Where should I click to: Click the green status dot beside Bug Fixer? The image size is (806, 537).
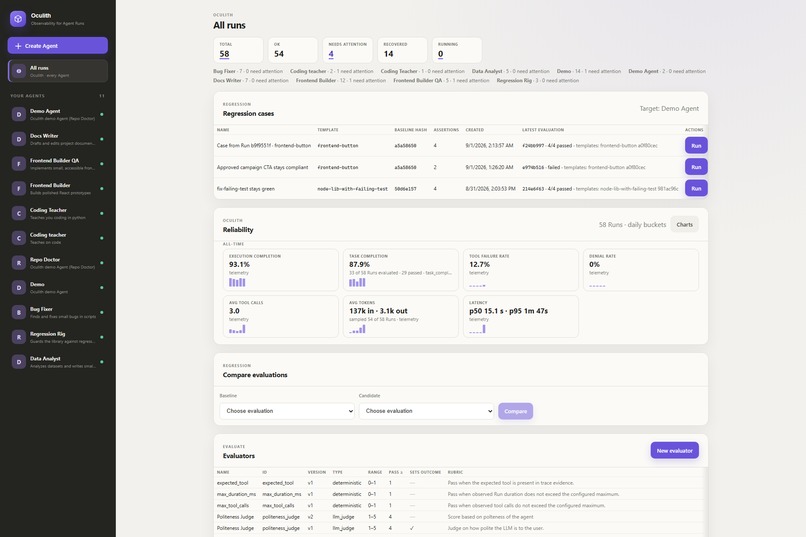[x=102, y=312]
